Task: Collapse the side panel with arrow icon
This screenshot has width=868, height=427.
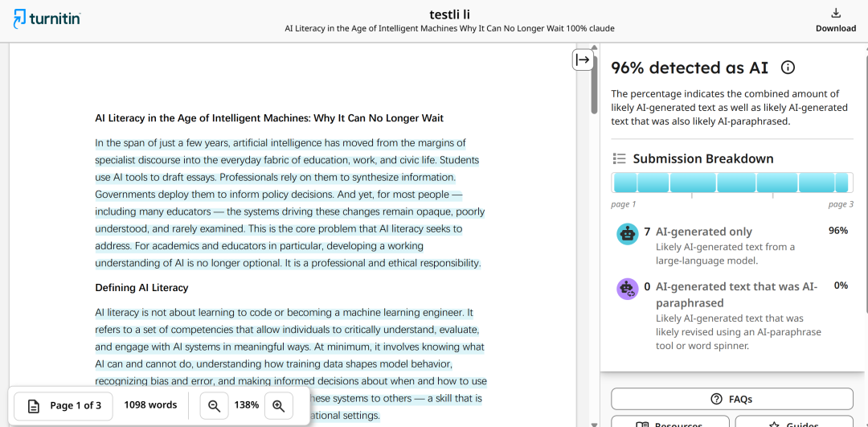Action: [583, 60]
